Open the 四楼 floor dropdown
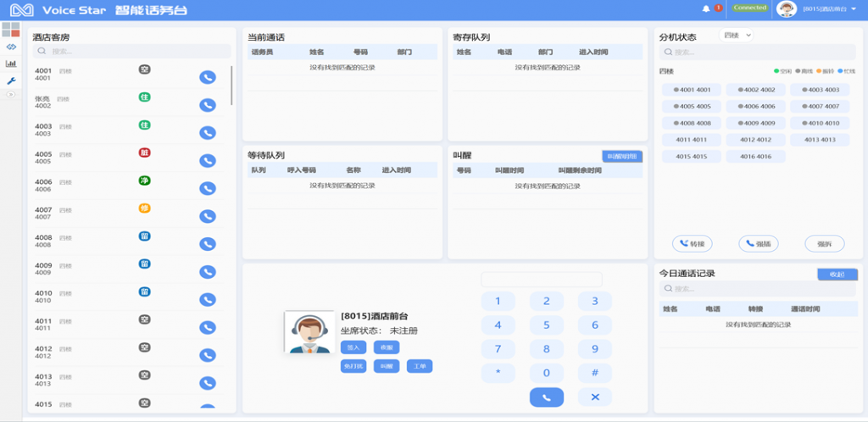This screenshot has height=422, width=868. 736,36
